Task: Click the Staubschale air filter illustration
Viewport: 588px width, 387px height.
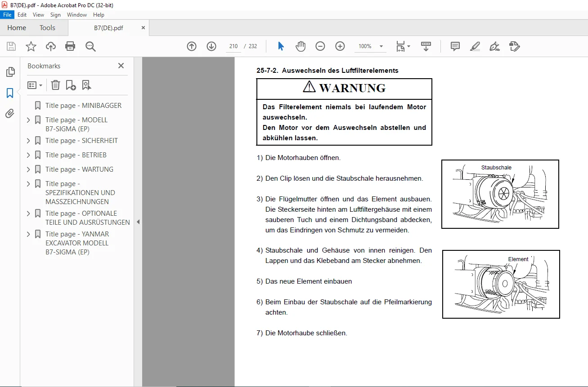Action: [x=500, y=194]
